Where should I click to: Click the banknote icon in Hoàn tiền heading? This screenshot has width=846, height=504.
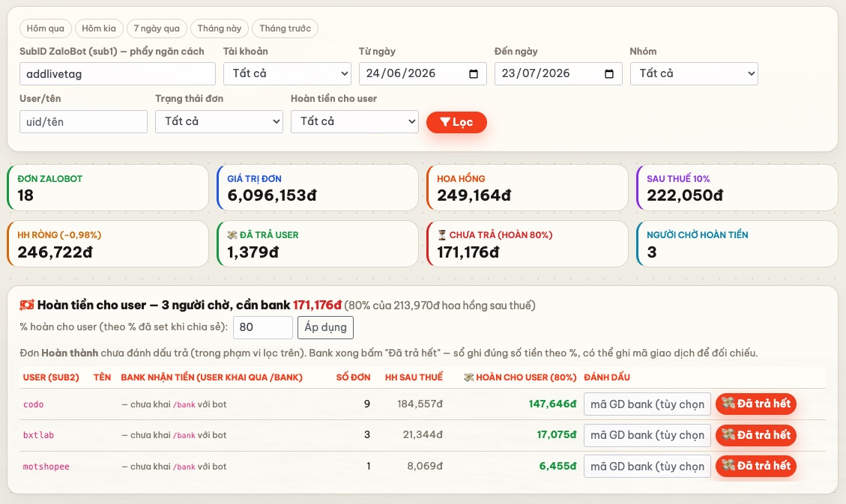point(26,306)
